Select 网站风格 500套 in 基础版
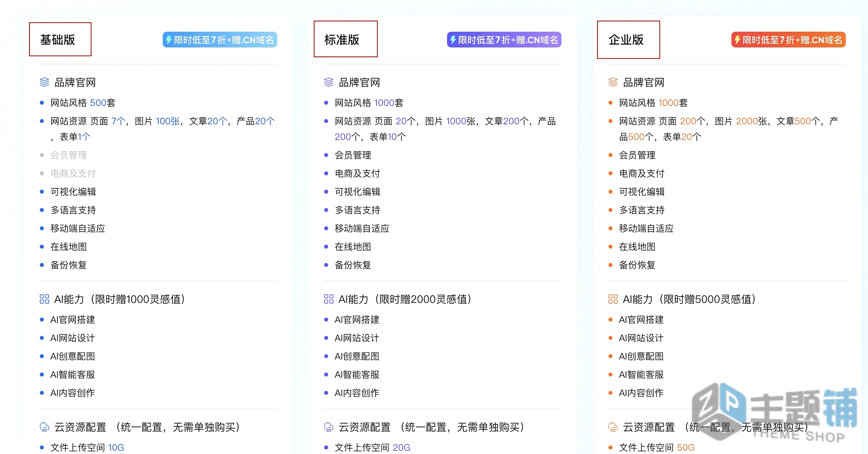Screen dimensions: 868x454 [x=83, y=103]
